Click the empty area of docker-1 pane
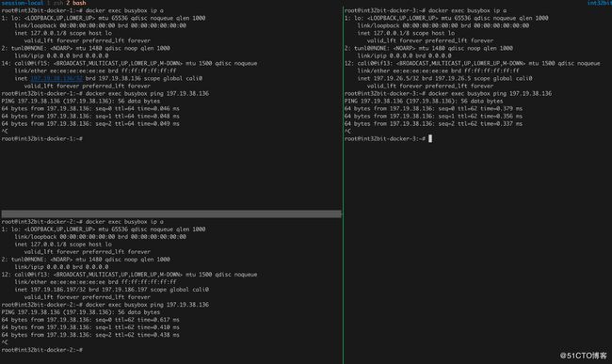 click(171, 175)
